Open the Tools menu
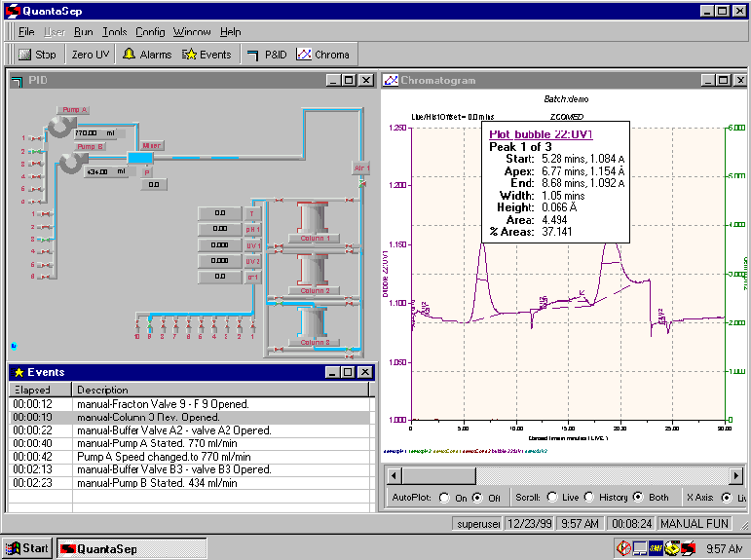751x560 pixels. pyautogui.click(x=114, y=32)
